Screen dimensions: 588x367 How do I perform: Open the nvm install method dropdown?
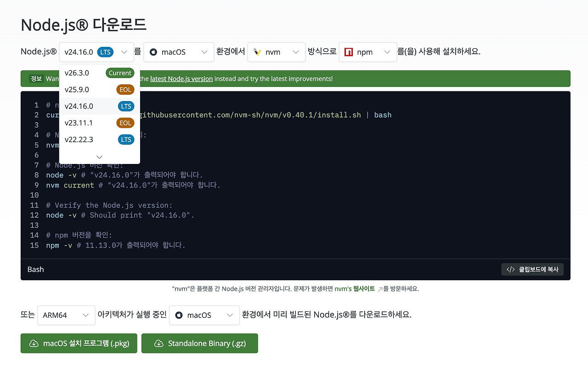(277, 52)
